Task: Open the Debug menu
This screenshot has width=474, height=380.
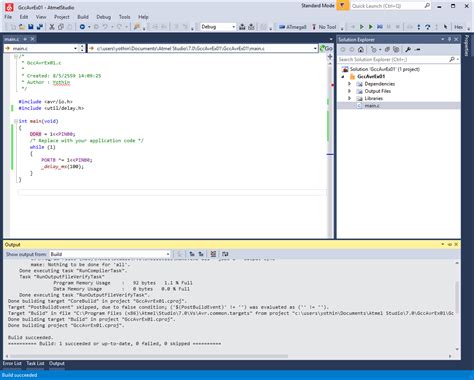Action: coord(104,17)
